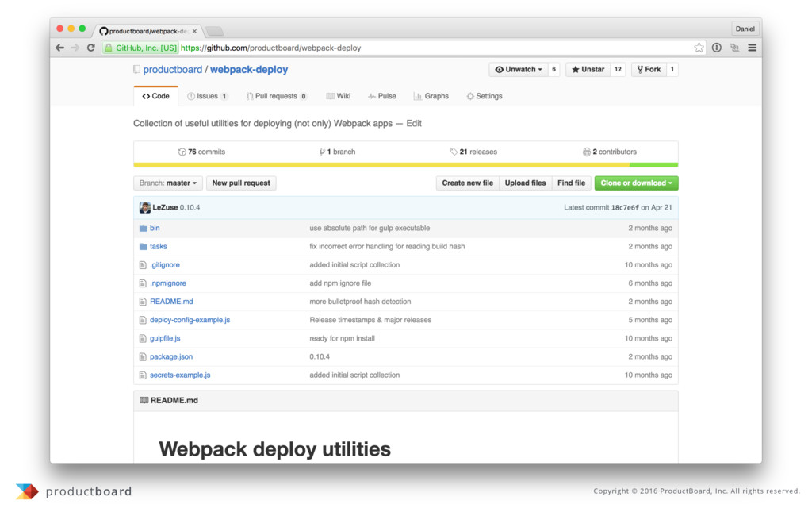Click the repository book icon next to productboard
812x508 pixels.
[136, 70]
